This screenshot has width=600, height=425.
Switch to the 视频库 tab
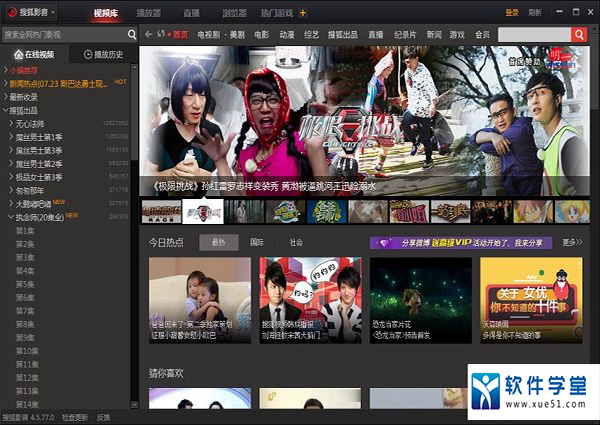pyautogui.click(x=106, y=13)
